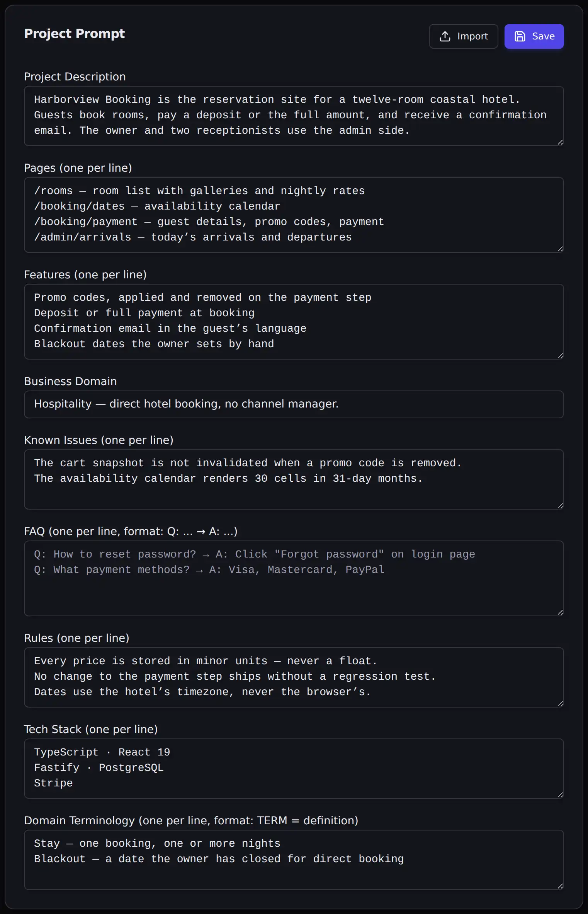Click resize handle of Rules box
Screen dimensions: 588x914
560,704
